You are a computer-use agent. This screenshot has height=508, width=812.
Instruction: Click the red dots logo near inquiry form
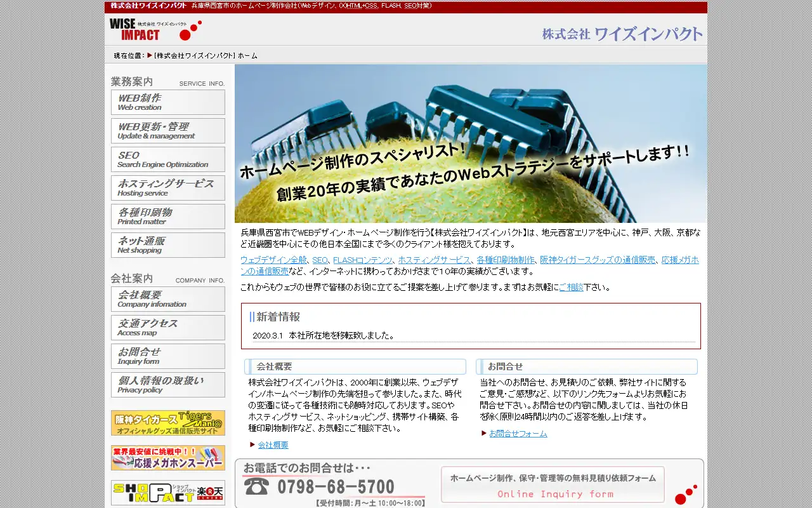point(686,495)
